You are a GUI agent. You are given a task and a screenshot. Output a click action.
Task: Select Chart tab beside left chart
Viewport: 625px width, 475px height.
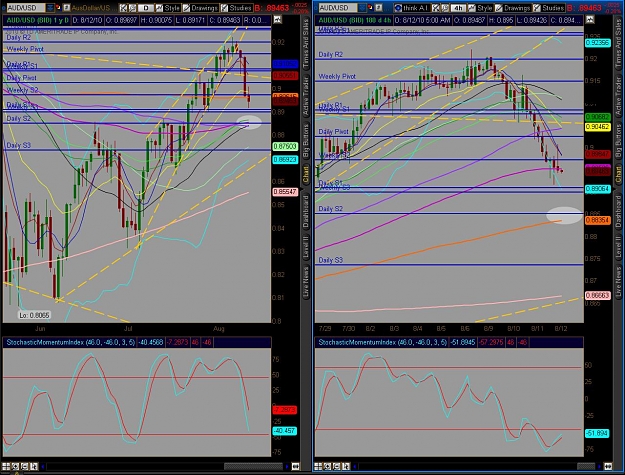tap(306, 175)
